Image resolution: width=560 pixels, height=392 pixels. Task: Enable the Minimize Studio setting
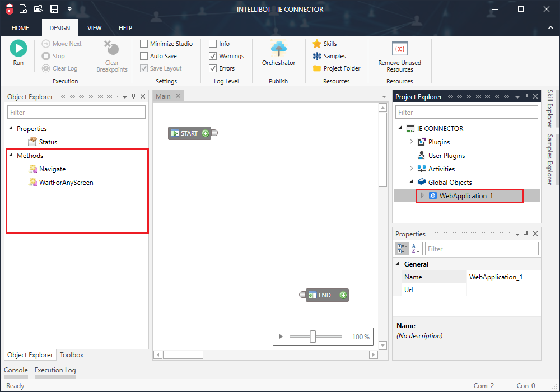143,43
